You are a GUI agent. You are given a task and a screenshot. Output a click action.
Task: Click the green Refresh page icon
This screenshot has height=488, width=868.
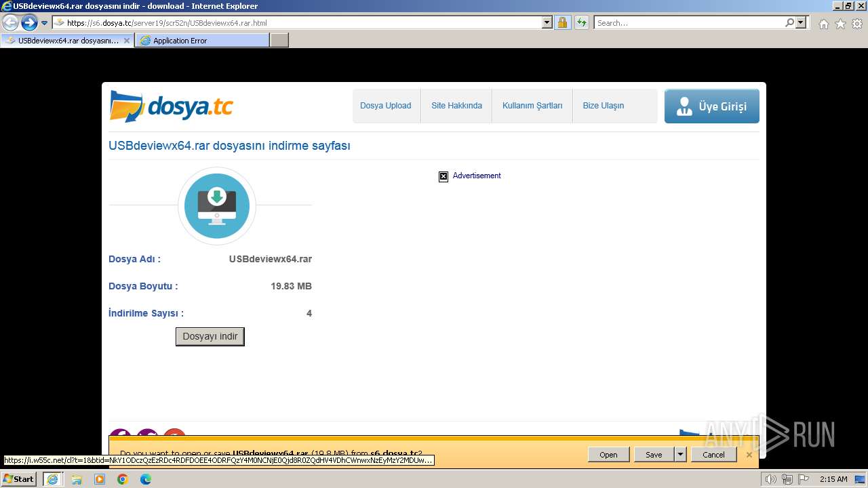581,22
